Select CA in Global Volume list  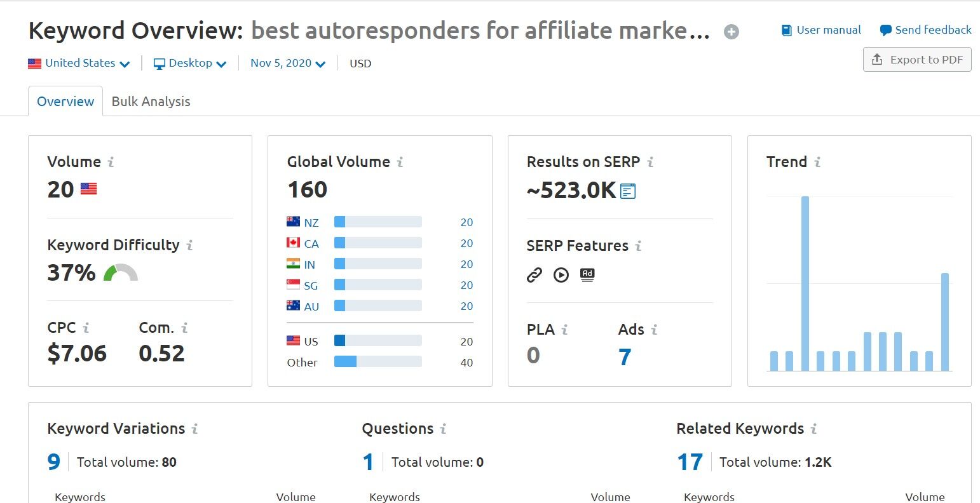[311, 244]
